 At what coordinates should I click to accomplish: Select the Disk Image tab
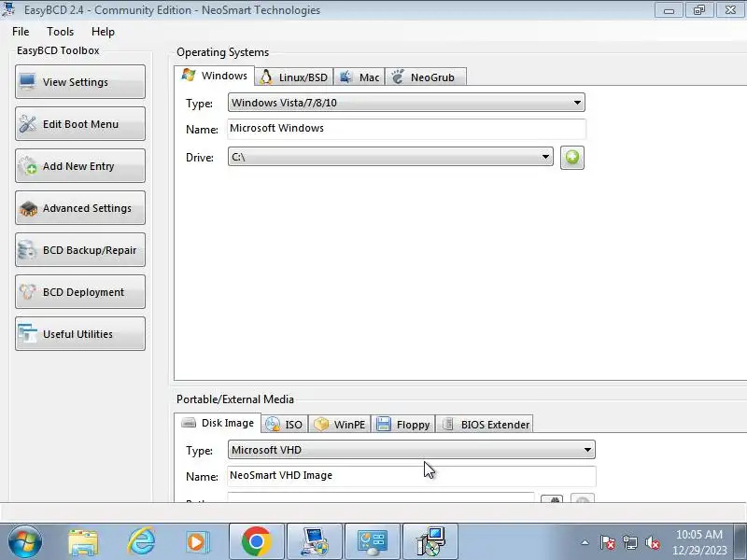tap(218, 423)
